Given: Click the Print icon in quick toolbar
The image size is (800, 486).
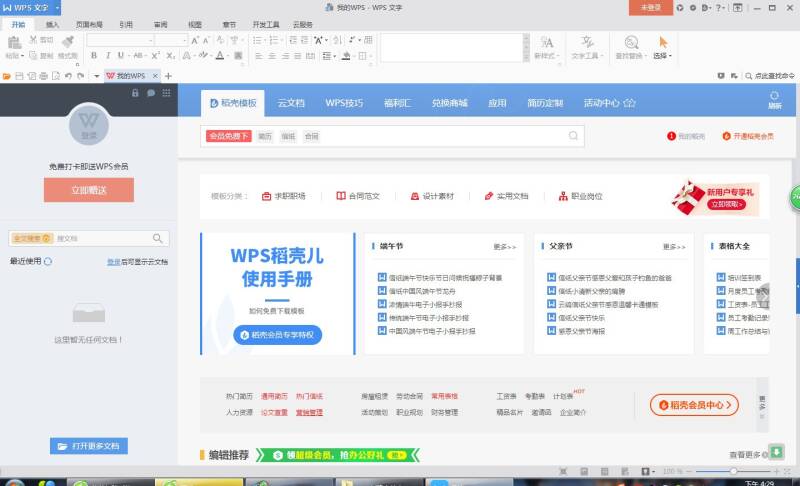Looking at the screenshot, I should pos(43,76).
